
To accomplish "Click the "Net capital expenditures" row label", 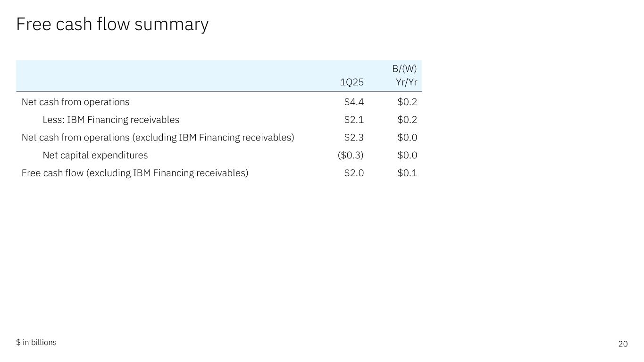I will [x=95, y=156].
